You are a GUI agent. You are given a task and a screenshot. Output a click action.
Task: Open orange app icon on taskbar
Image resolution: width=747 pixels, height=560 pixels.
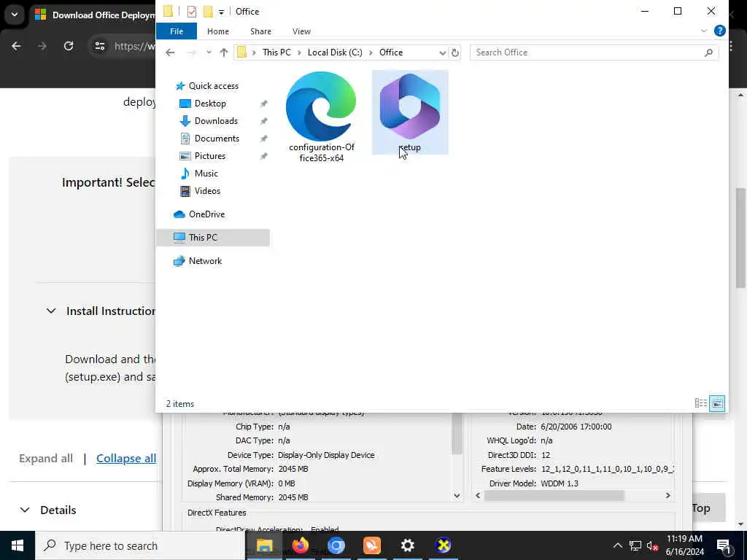point(371,545)
